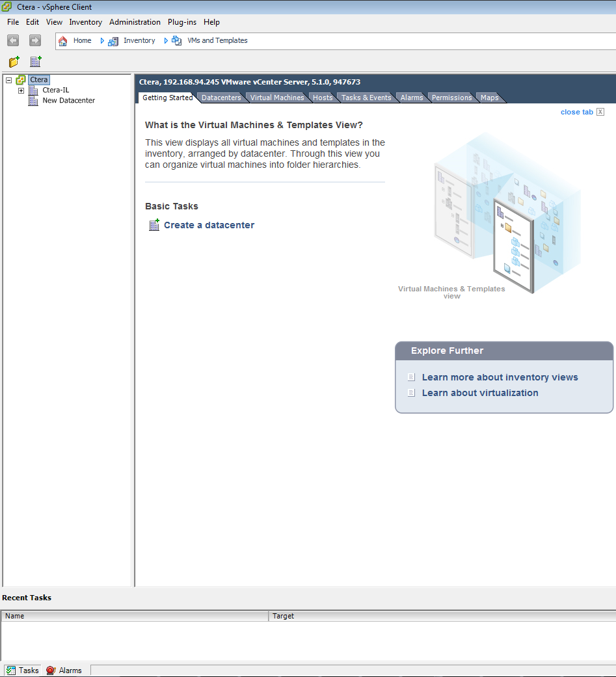Click the document icon beside inventory views link
616x677 pixels.
[411, 377]
